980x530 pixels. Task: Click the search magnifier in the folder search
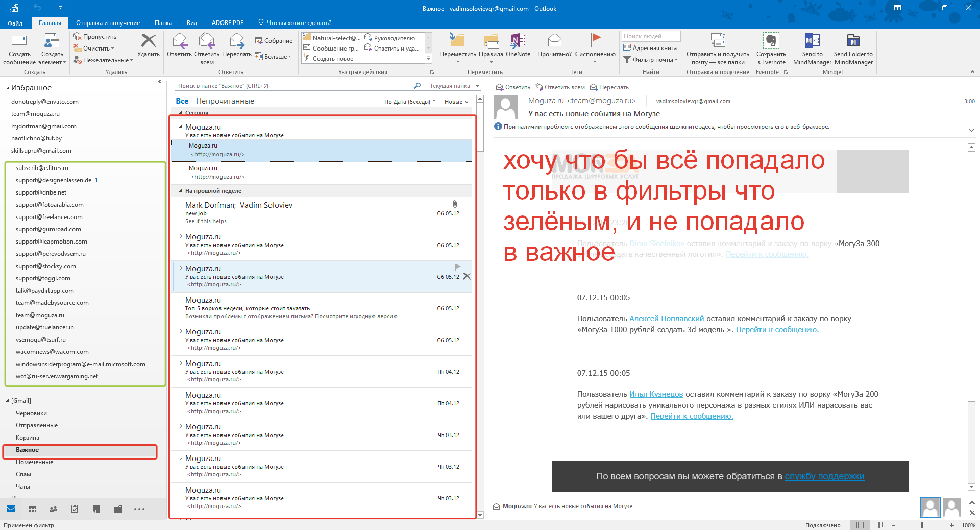pyautogui.click(x=418, y=86)
